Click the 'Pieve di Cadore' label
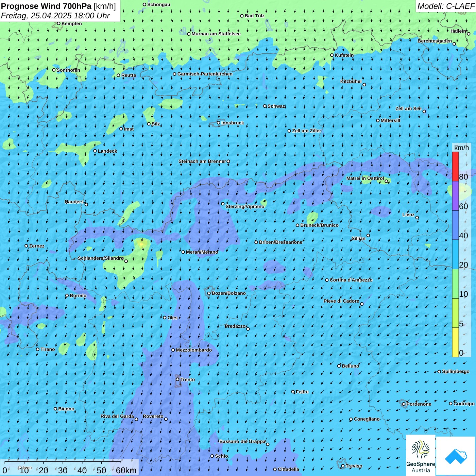This screenshot has height=476, width=476. tap(341, 301)
